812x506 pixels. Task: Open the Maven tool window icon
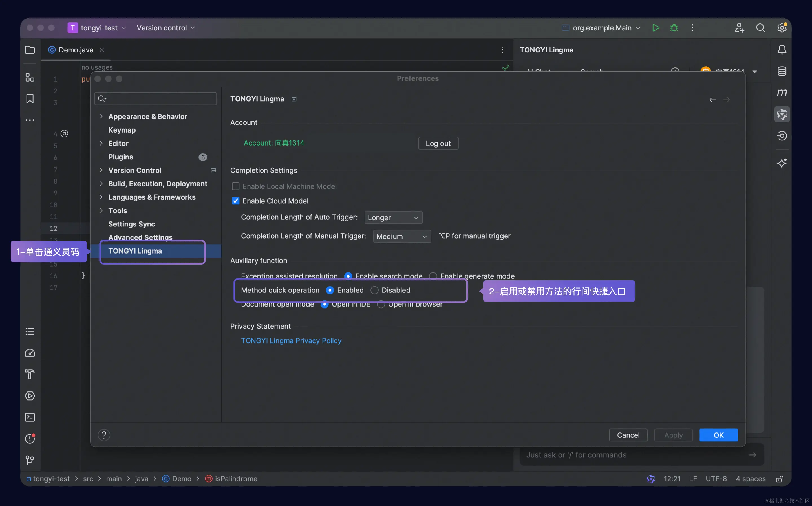click(782, 92)
